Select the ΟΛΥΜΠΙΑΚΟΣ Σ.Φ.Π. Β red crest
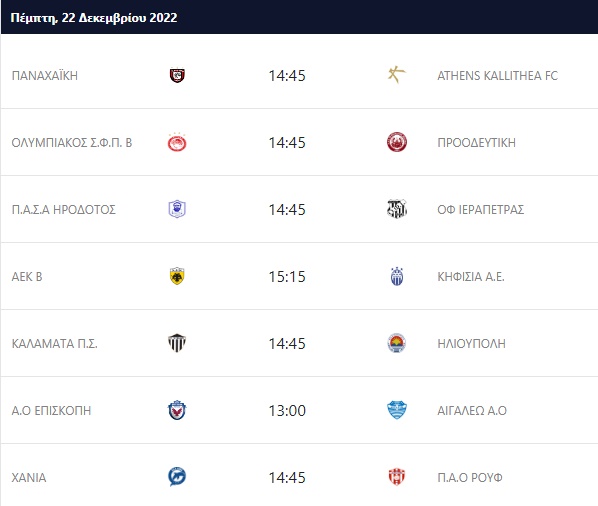The height and width of the screenshot is (506, 598). (177, 142)
